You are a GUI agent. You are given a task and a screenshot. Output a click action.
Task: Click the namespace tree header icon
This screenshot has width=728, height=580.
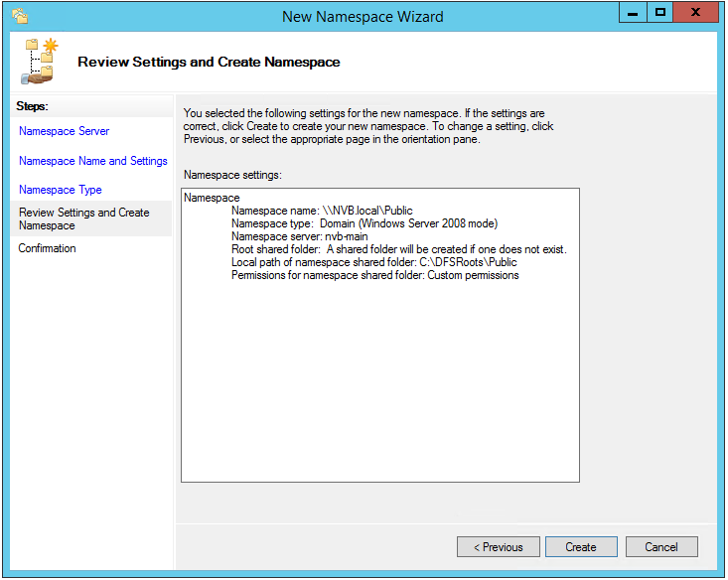pos(40,62)
